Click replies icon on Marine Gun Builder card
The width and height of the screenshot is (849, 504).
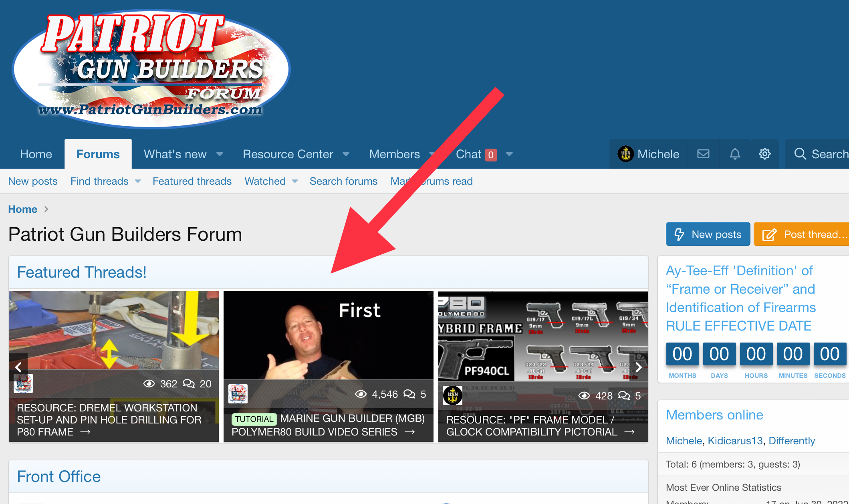[409, 394]
